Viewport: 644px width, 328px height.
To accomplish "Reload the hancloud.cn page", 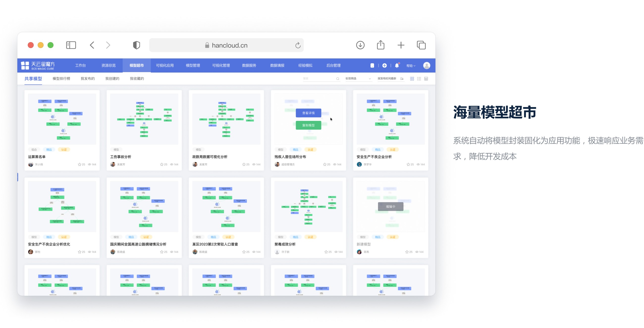I will coord(297,45).
